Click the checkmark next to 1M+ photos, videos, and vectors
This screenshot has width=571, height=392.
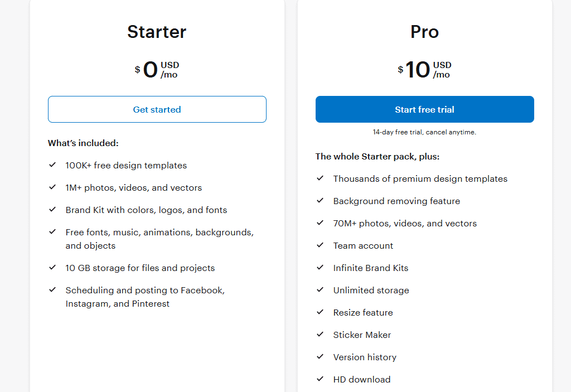(52, 187)
